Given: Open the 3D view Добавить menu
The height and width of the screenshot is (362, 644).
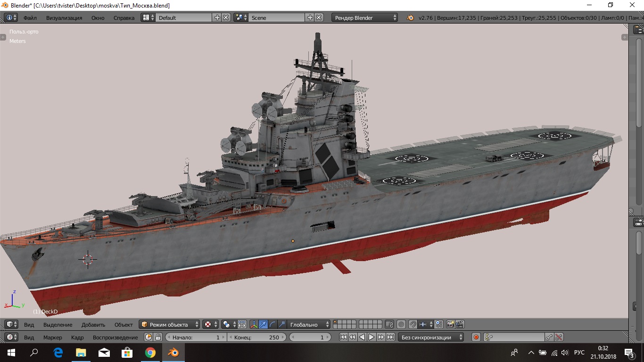Looking at the screenshot, I should pyautogui.click(x=93, y=325).
